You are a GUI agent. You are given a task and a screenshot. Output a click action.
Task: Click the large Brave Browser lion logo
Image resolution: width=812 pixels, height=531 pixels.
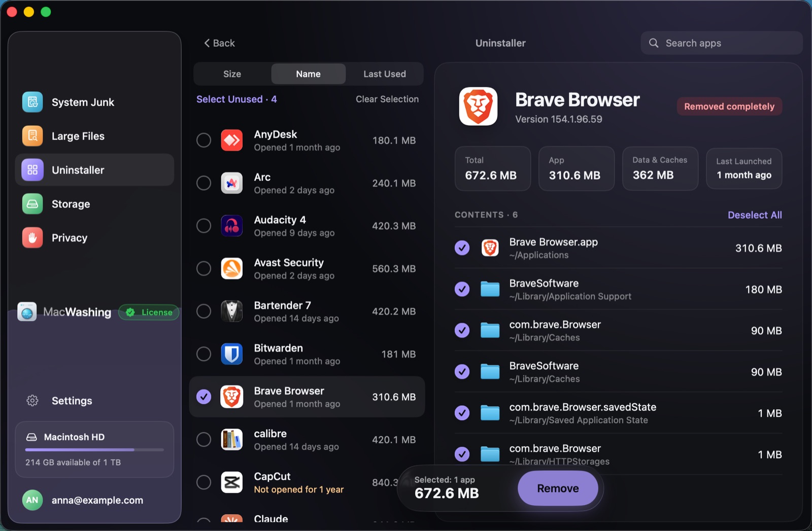point(478,107)
